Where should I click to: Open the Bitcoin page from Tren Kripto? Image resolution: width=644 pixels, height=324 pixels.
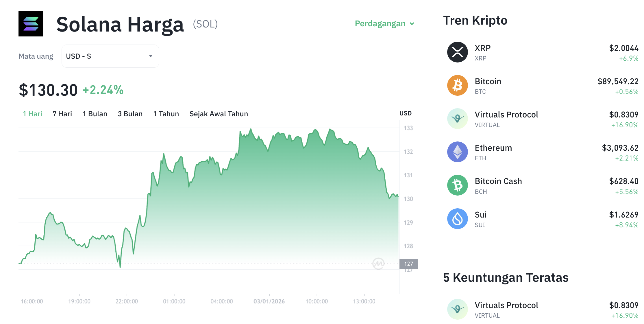click(x=488, y=81)
